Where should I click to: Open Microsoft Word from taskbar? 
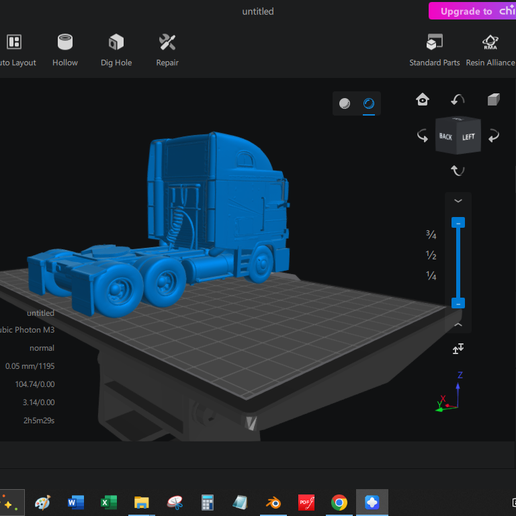tap(76, 502)
